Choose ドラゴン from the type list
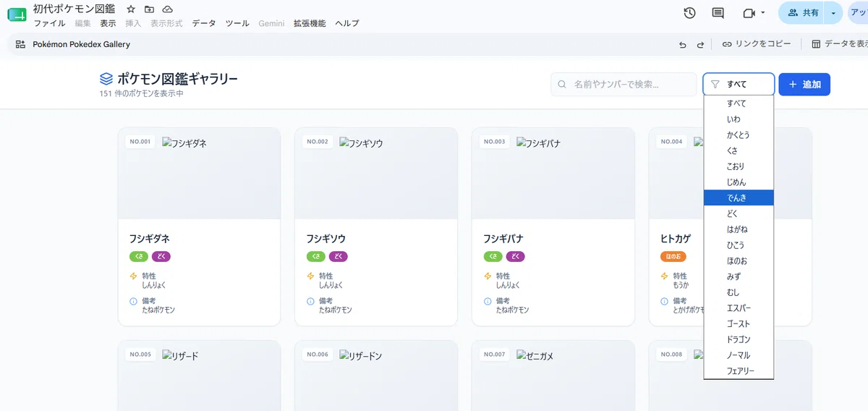The image size is (868, 411). (x=739, y=339)
